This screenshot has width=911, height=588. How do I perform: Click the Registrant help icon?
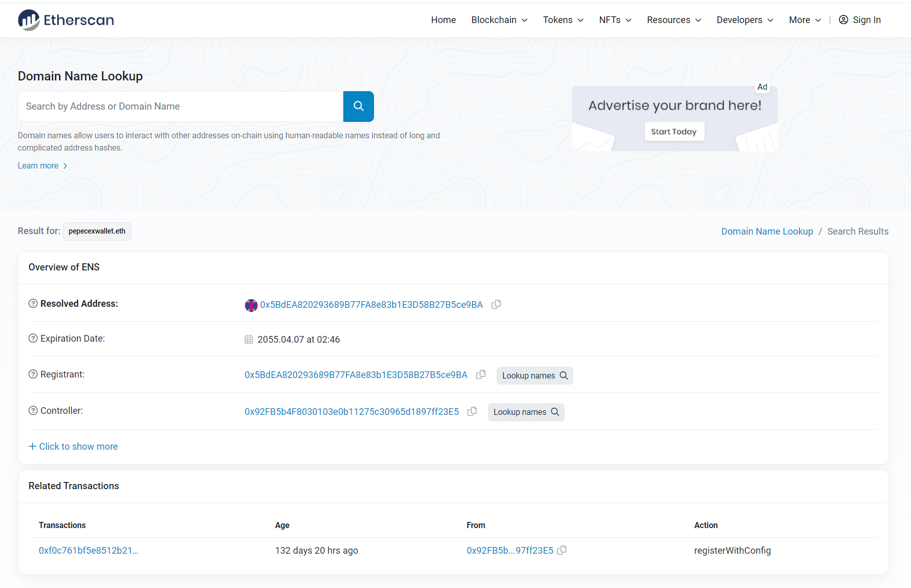33,374
